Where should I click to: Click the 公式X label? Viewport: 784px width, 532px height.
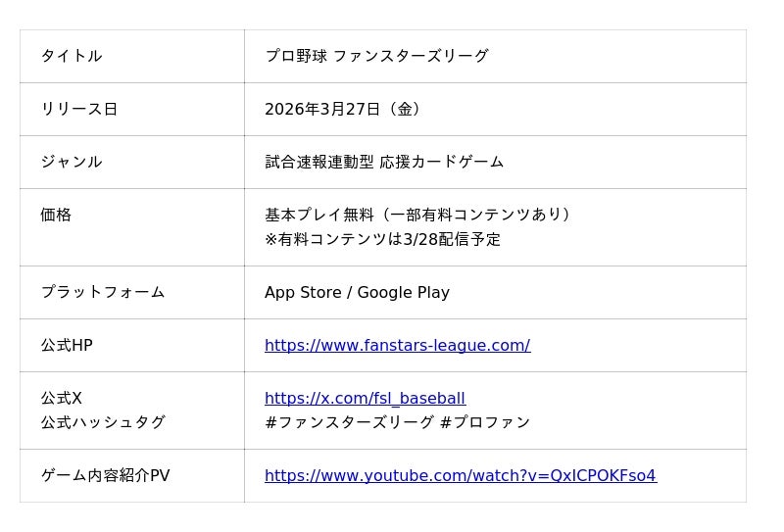point(61,398)
